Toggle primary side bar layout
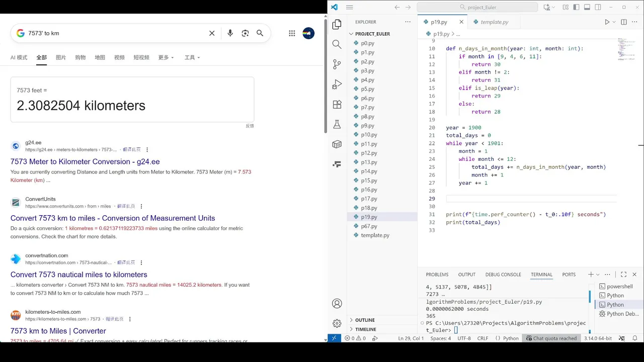 [x=576, y=7]
